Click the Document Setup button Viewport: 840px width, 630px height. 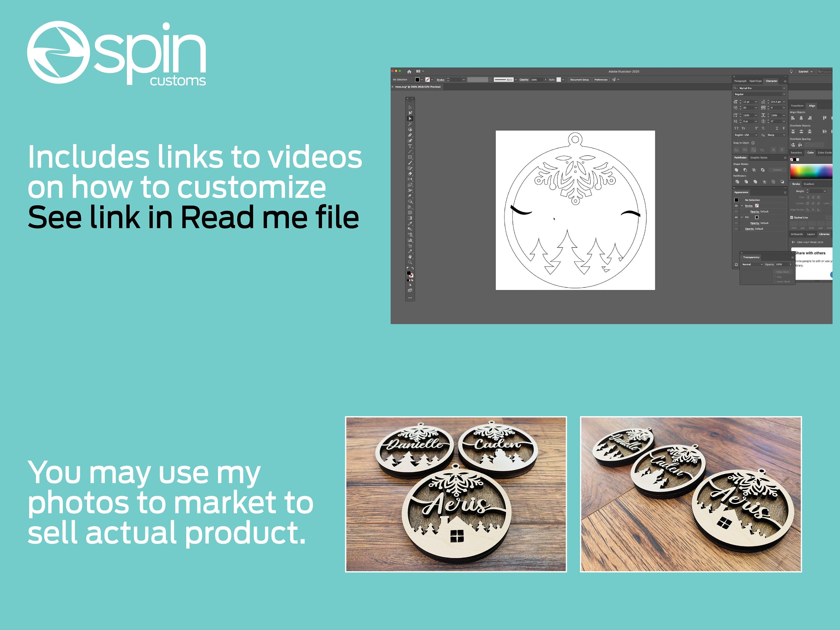coord(580,80)
